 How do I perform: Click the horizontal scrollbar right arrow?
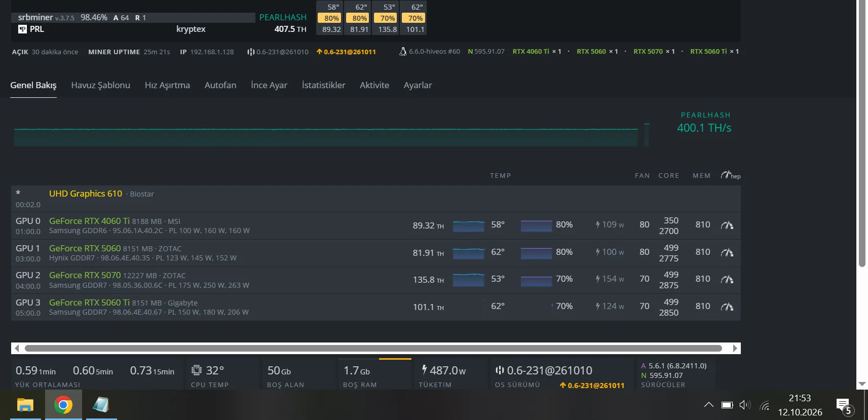(x=735, y=348)
